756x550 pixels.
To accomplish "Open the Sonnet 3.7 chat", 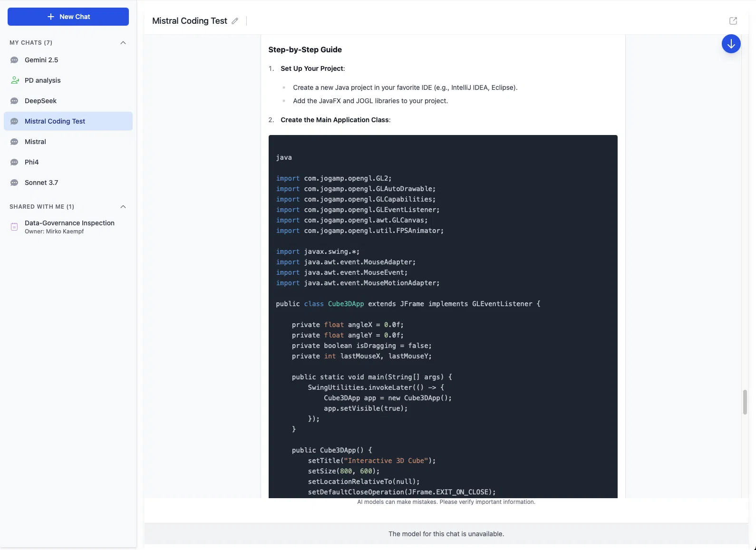I will pyautogui.click(x=41, y=183).
